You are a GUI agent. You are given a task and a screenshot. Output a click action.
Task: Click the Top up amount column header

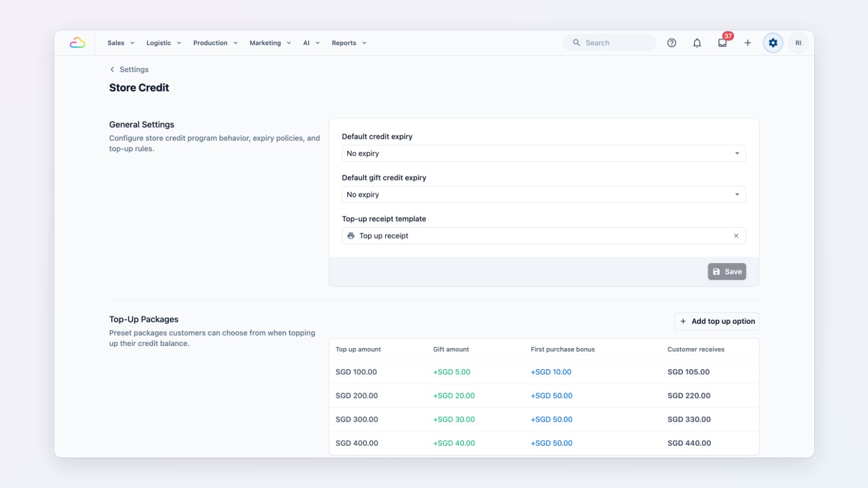pyautogui.click(x=358, y=349)
